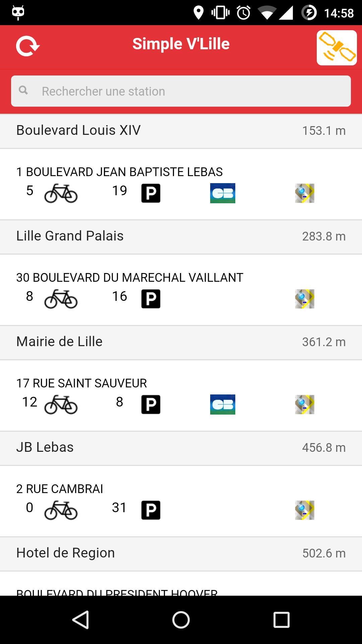This screenshot has width=362, height=644.
Task: Open map for 17 Rue Saint Sauveur
Action: click(304, 405)
